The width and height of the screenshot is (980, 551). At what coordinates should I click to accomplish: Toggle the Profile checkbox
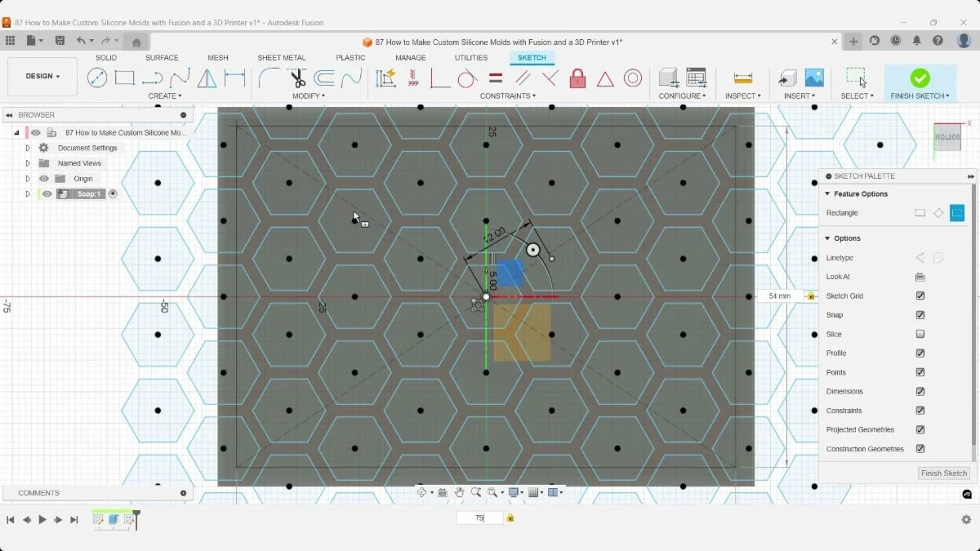920,353
